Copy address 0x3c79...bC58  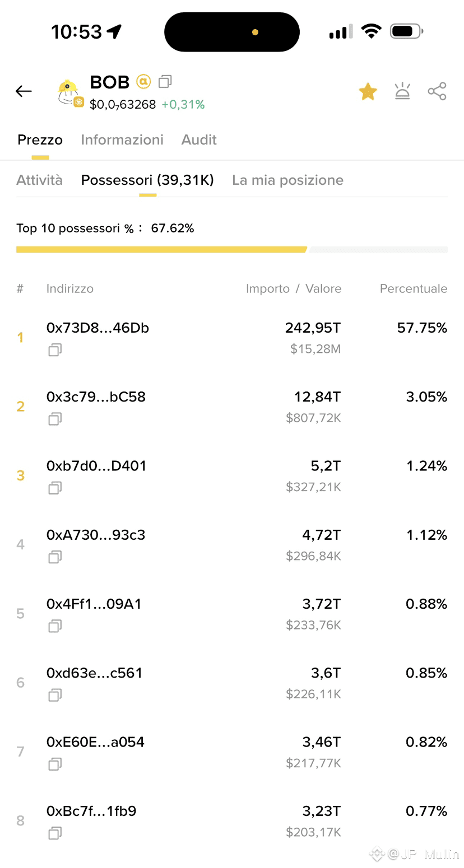[x=55, y=419]
